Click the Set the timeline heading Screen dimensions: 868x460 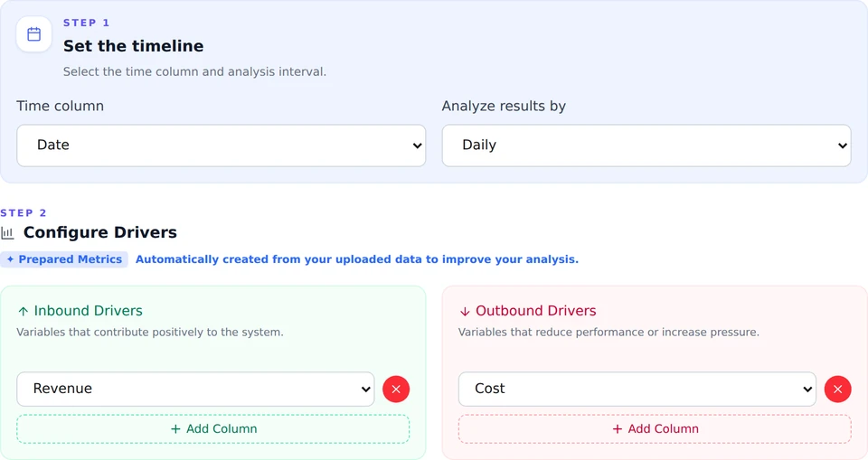134,46
